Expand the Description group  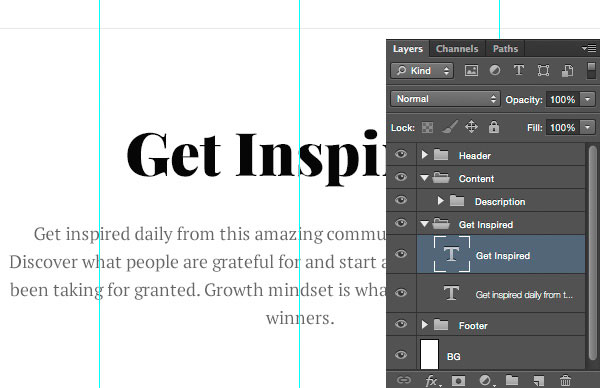(x=440, y=201)
